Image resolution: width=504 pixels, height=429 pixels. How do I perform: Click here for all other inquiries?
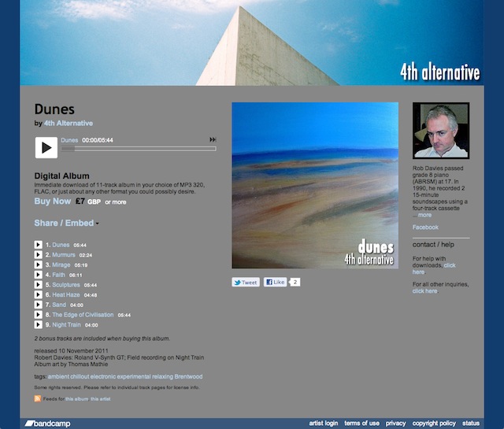[424, 291]
